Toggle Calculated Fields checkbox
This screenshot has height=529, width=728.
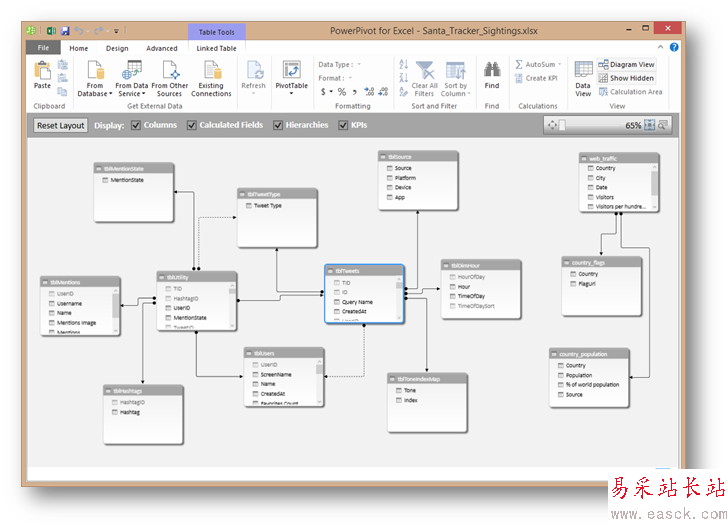pos(191,125)
